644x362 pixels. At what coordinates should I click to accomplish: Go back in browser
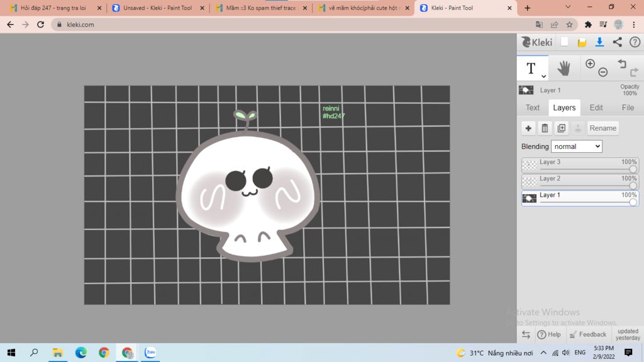tap(10, 25)
